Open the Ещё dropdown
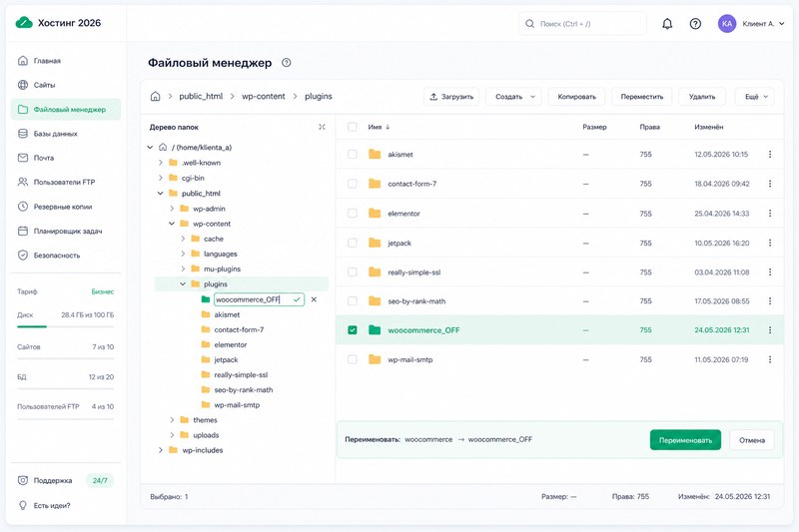 (x=755, y=97)
